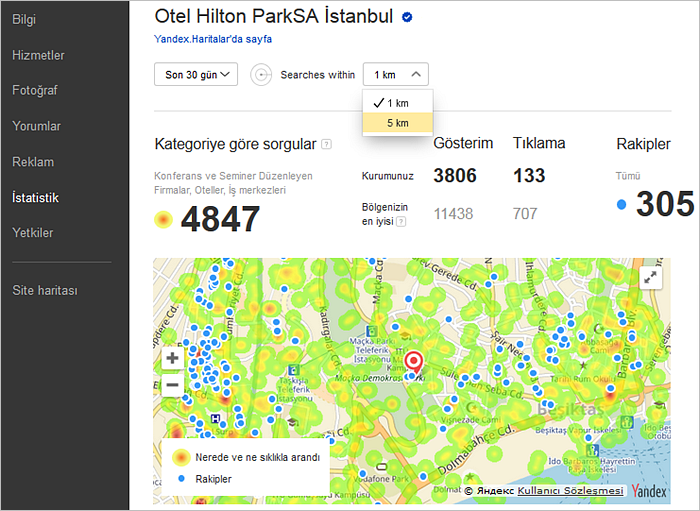
Task: Click Vodafone Park stadium icon
Action: 382,467
